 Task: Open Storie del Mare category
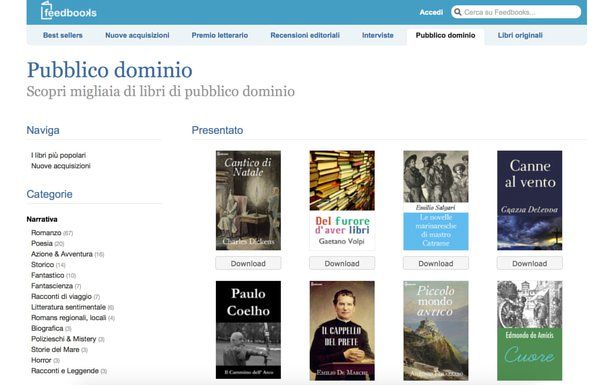tap(55, 350)
